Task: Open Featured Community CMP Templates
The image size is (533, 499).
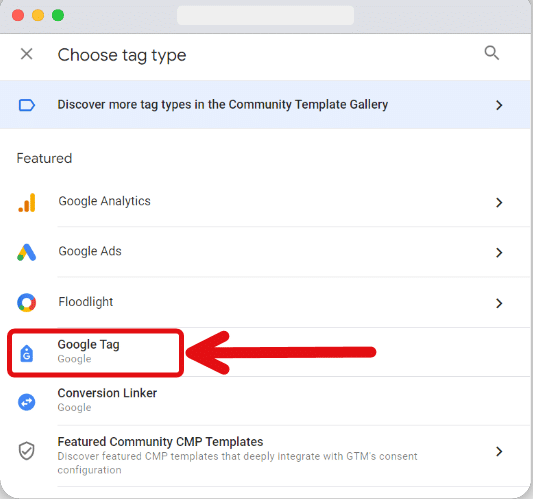Action: tap(265, 456)
